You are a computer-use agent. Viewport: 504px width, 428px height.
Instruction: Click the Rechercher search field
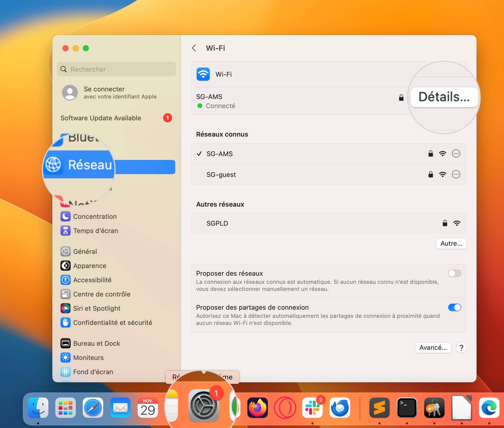click(x=116, y=69)
